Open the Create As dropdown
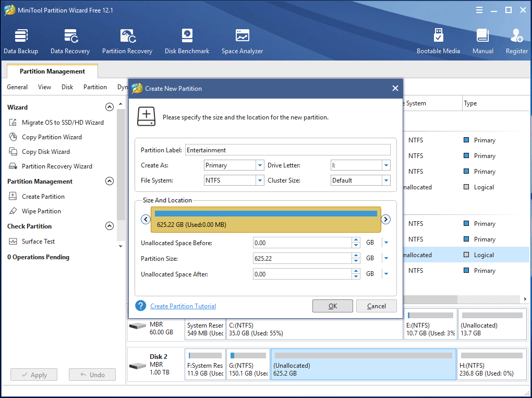The width and height of the screenshot is (532, 398). [260, 165]
